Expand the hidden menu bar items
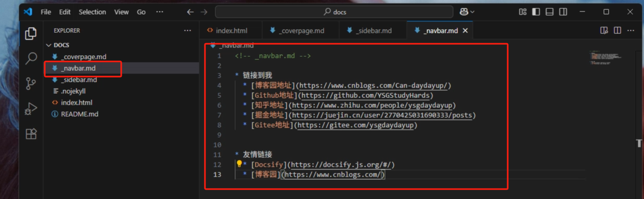Image resolution: width=644 pixels, height=199 pixels. (160, 11)
